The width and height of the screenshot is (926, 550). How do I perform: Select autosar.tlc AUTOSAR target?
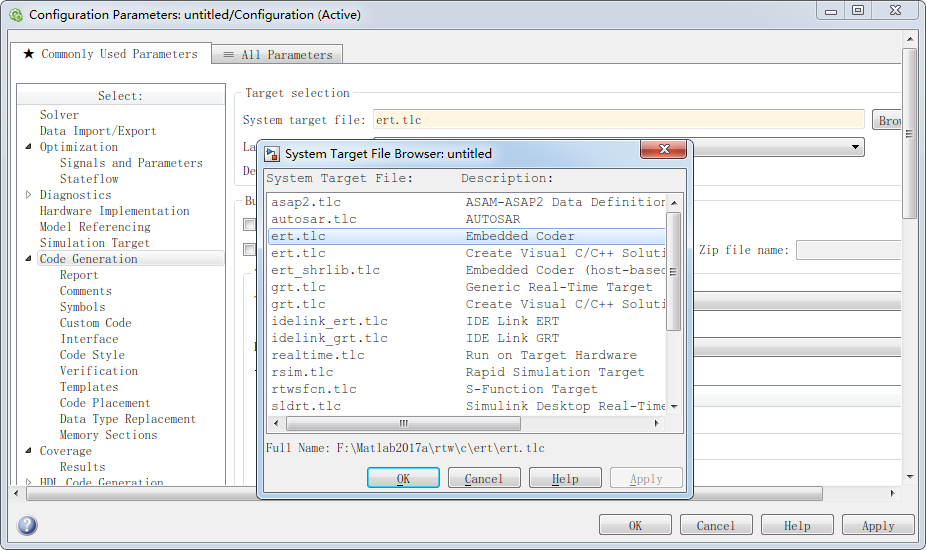pos(467,219)
